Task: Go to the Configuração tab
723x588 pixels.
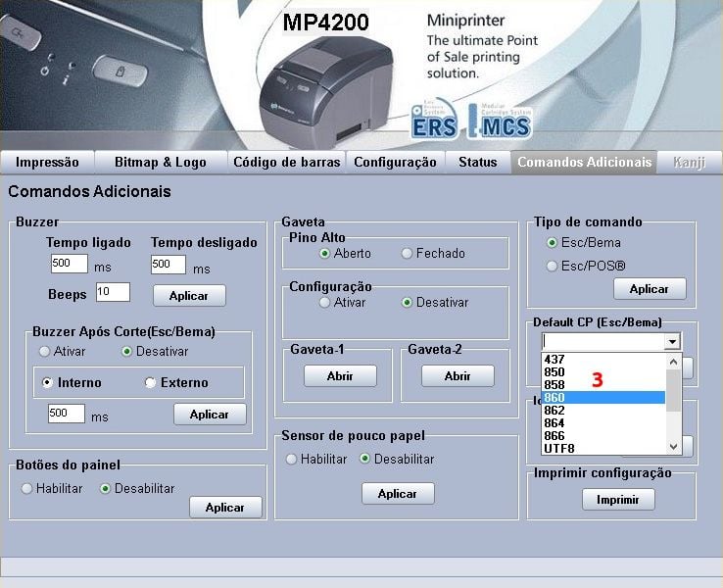Action: 395,163
